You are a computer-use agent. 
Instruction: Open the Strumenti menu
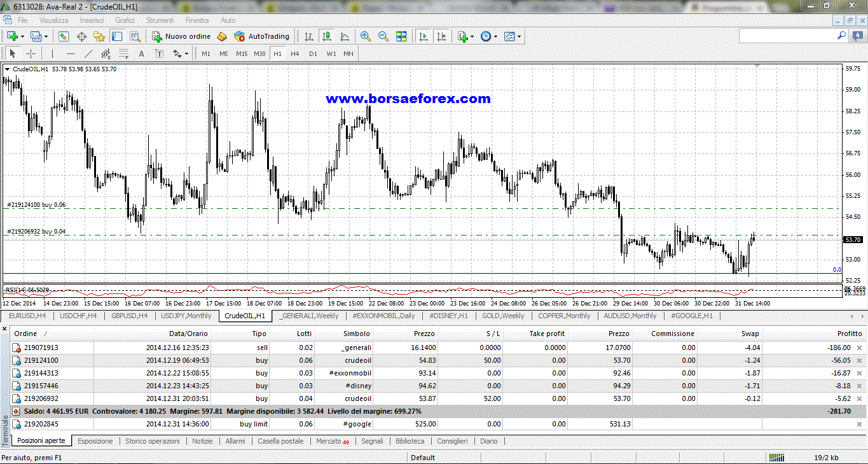[x=160, y=20]
